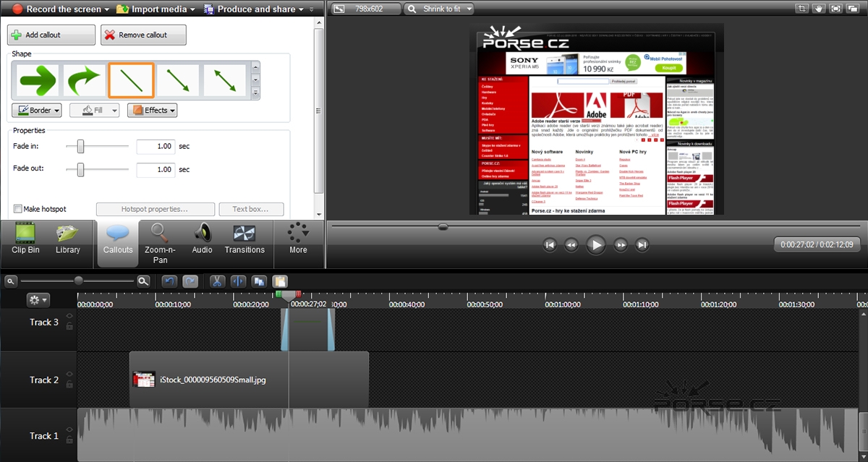Click the Redo icon
This screenshot has width=868, height=462.
tap(190, 281)
